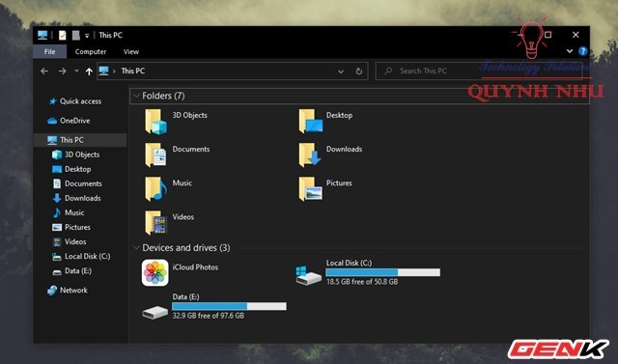Click the Search This PC field
Image resolution: width=618 pixels, height=364 pixels.
coord(479,70)
